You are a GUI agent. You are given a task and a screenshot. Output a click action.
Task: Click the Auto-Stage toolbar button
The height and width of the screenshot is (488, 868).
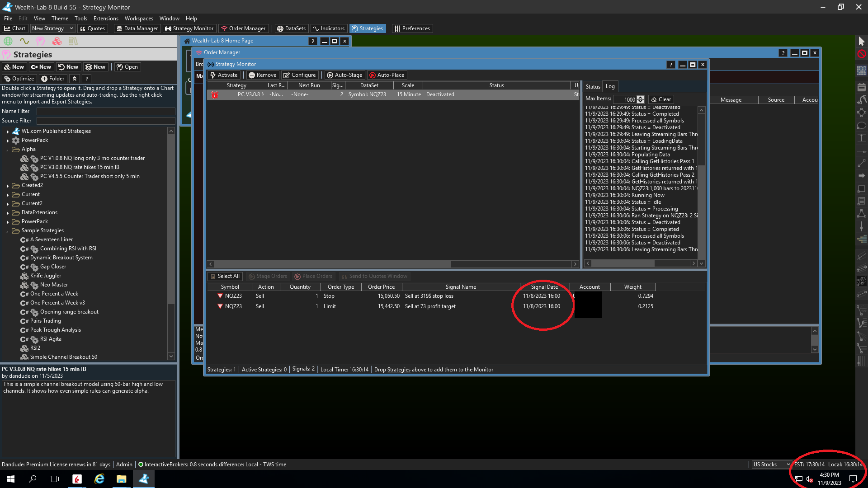344,75
